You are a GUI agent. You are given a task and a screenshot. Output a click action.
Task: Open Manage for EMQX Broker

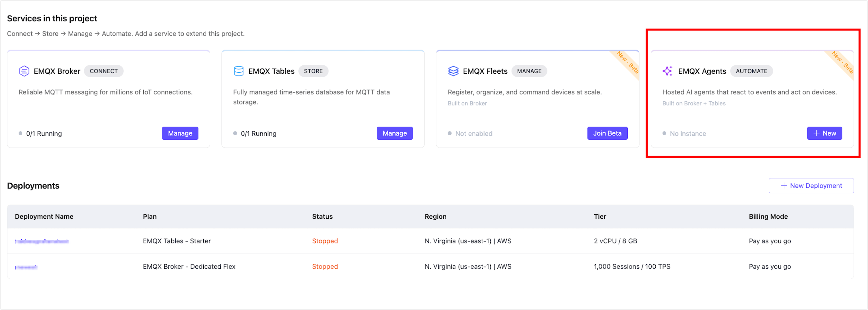click(180, 133)
